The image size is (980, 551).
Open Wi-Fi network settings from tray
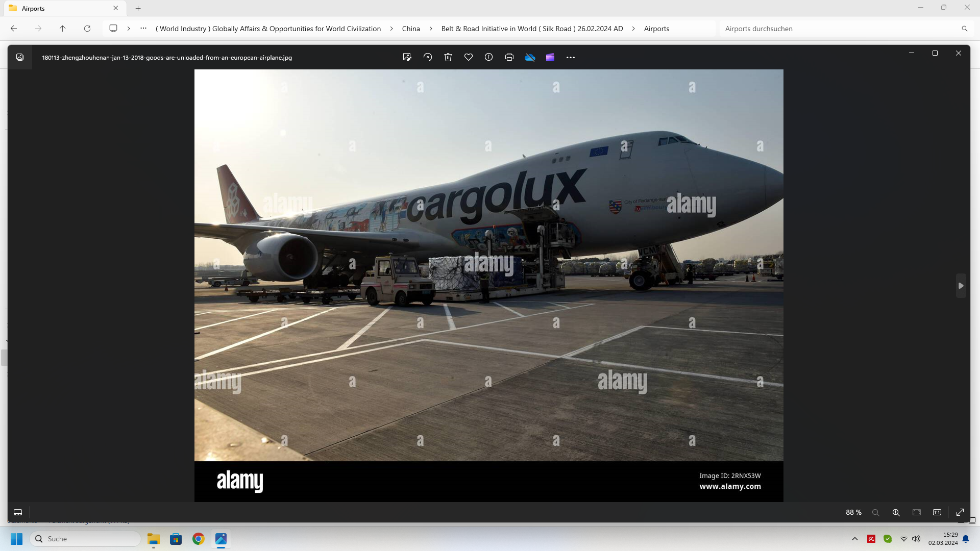pos(904,539)
